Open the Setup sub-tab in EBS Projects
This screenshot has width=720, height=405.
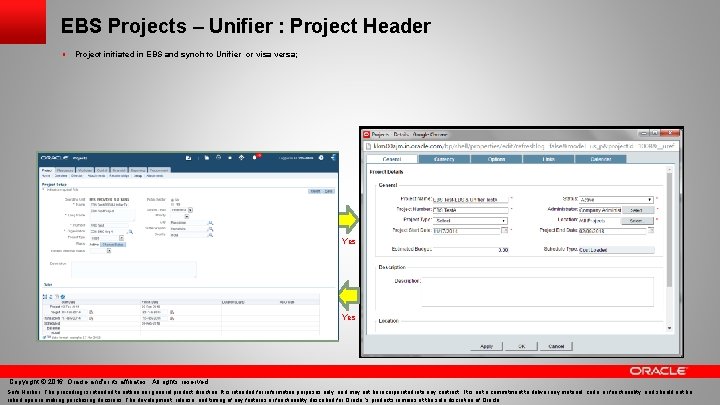click(138, 175)
